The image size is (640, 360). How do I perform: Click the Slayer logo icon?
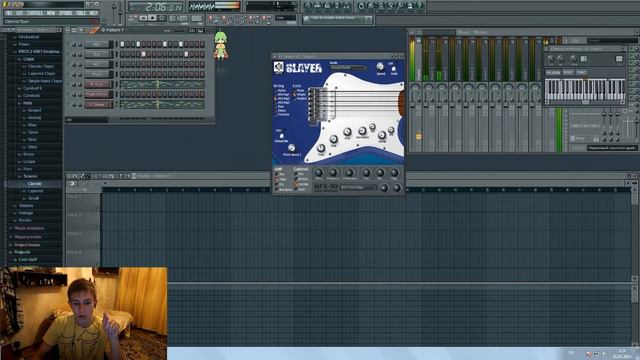tap(279, 67)
